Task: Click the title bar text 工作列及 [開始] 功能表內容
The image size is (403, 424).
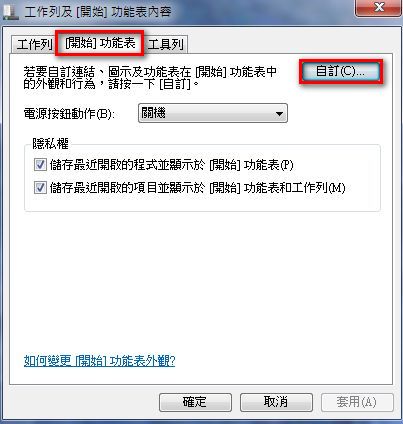Action: (98, 12)
